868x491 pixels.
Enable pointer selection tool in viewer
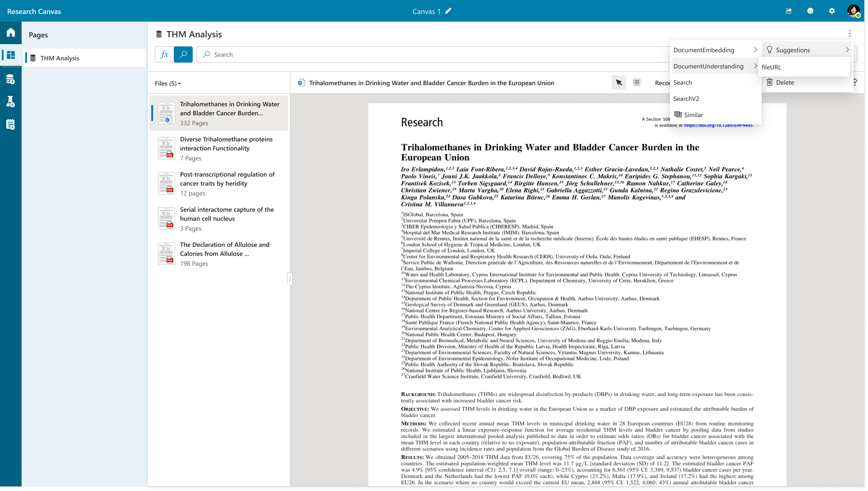pyautogui.click(x=619, y=82)
